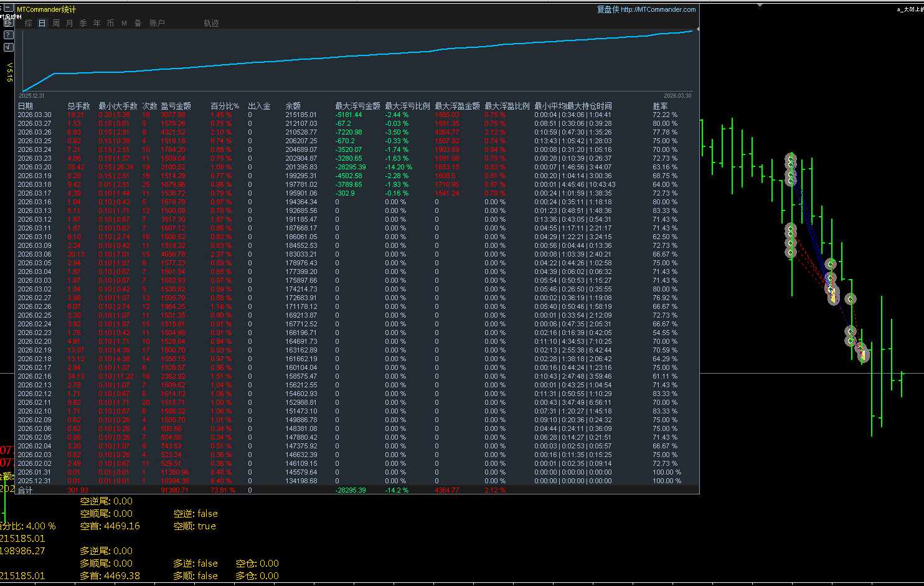Click the 总手数 column header

79,106
